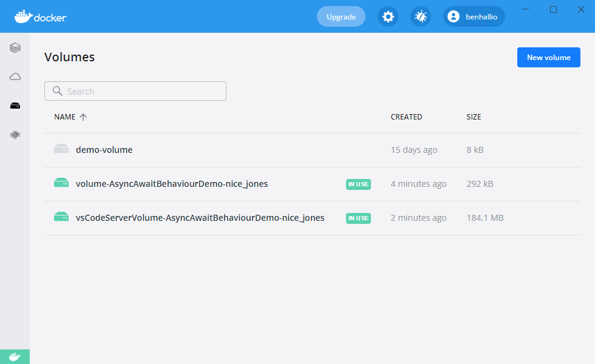Click the Upgrade button
Screen dimensions: 595x364
pos(341,17)
